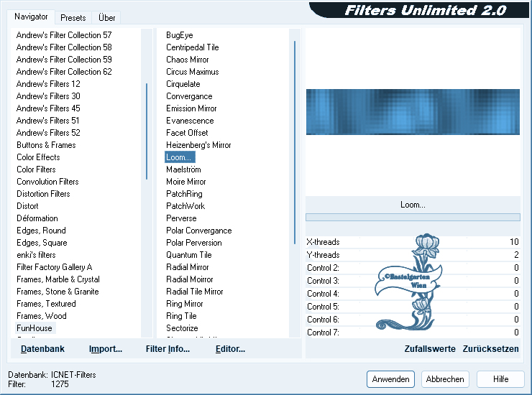Open Hilfe help button
The width and height of the screenshot is (532, 395).
[500, 379]
